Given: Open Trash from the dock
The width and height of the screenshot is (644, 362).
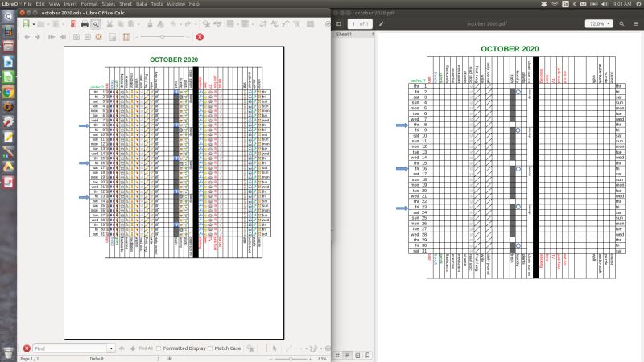Looking at the screenshot, I should (x=8, y=353).
